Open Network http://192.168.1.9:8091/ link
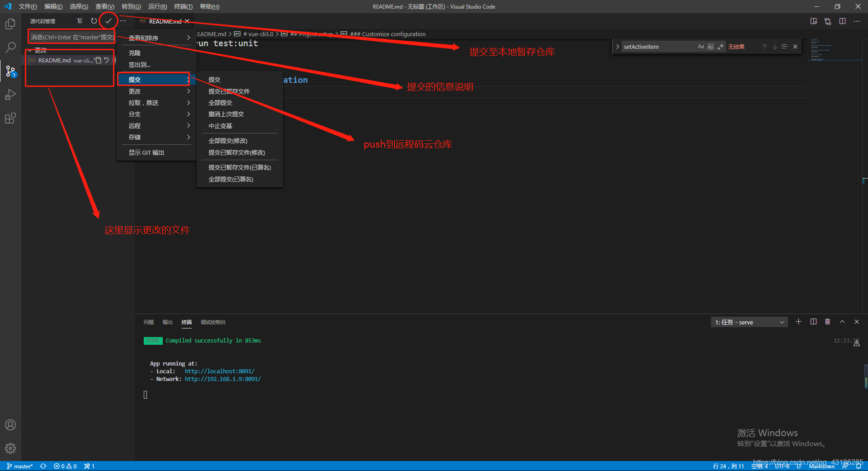Screen dimensions: 868x471 (x=223, y=379)
